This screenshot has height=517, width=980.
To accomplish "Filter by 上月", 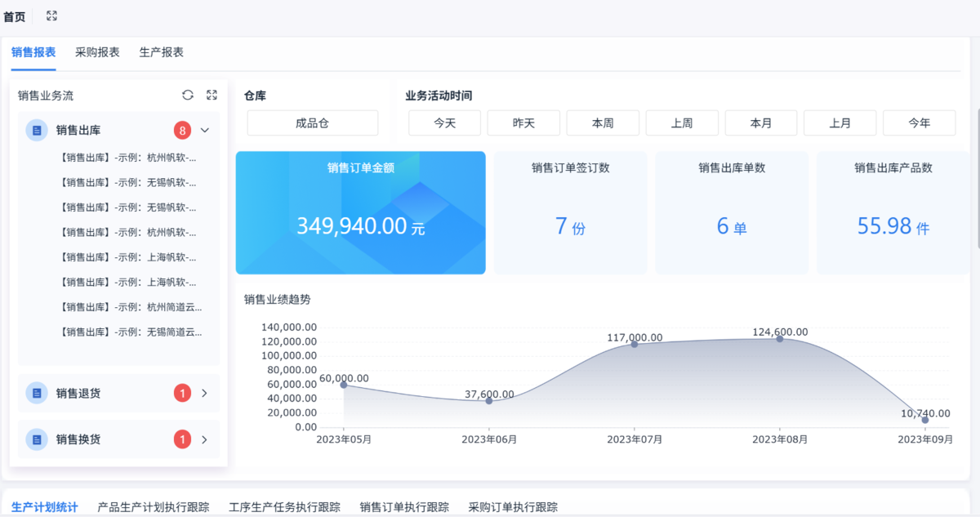I will (x=840, y=123).
